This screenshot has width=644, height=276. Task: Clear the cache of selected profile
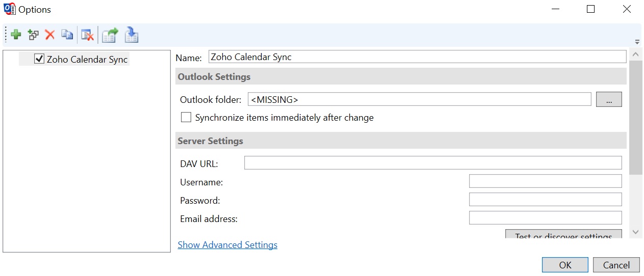click(x=88, y=35)
